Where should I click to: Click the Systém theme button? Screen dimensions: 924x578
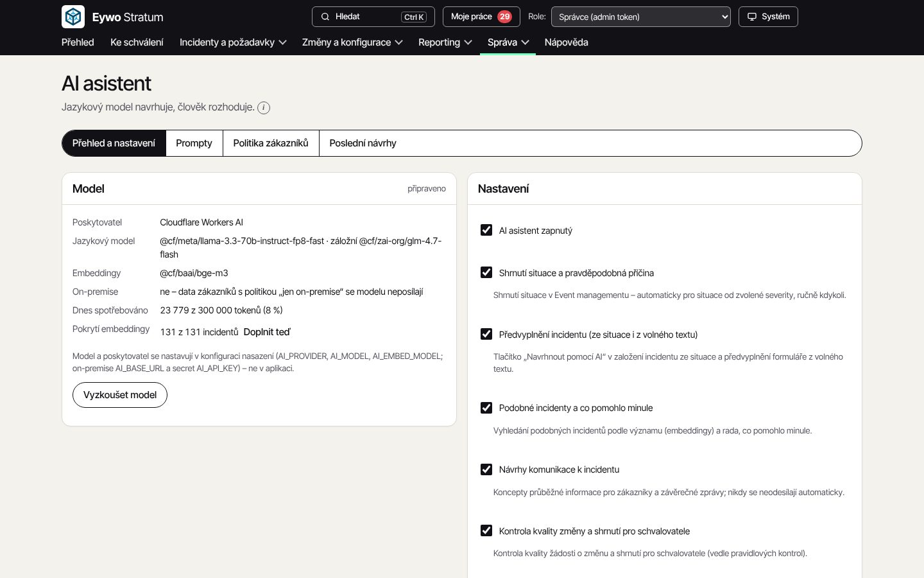[768, 17]
